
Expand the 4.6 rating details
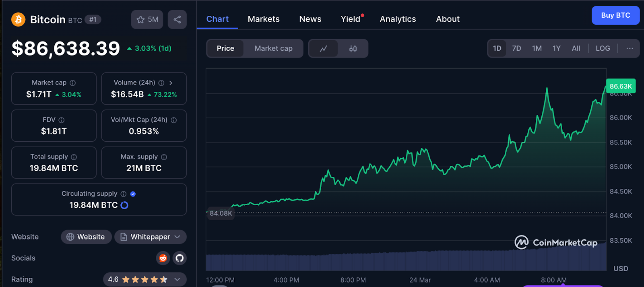pos(177,279)
